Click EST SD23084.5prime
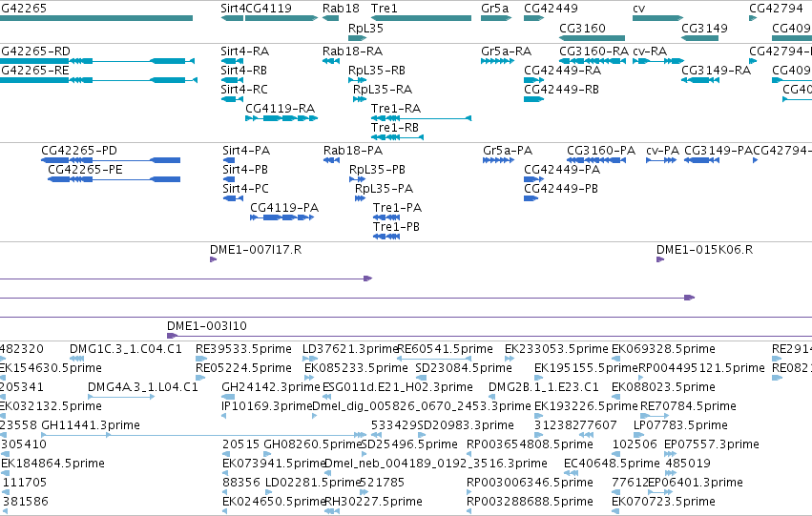The width and height of the screenshot is (812, 516). [421, 378]
